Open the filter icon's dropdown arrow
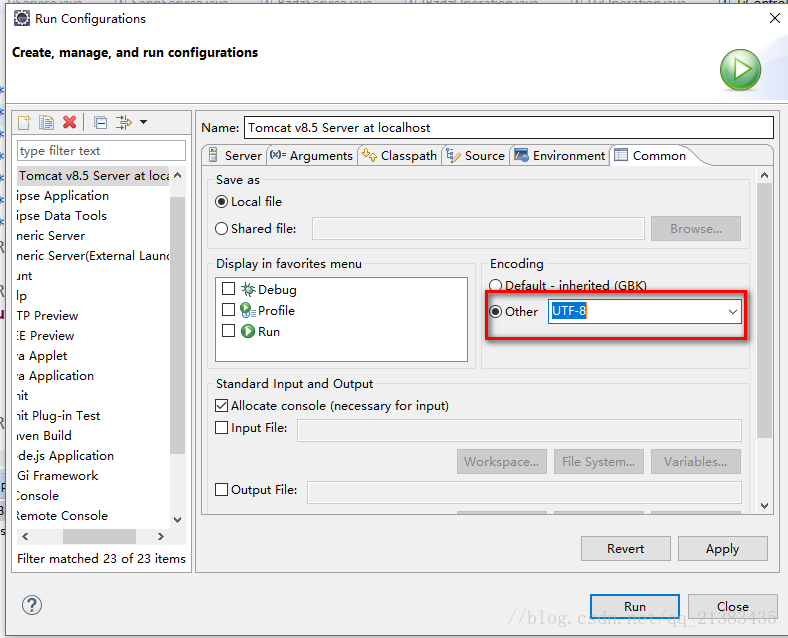The height and width of the screenshot is (638, 788). click(144, 122)
